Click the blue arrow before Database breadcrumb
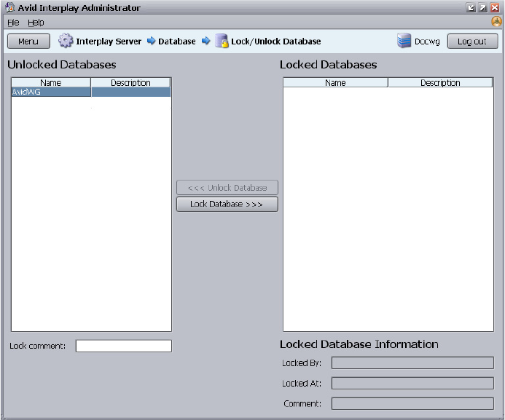Viewport: 505px width, 420px height. tap(151, 41)
